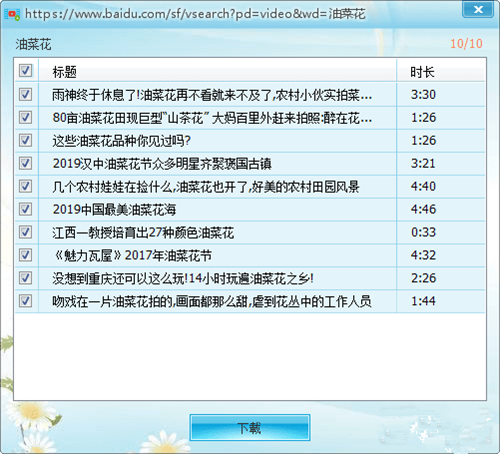Click the 2:26 duration cell
The image size is (500, 454).
click(423, 278)
